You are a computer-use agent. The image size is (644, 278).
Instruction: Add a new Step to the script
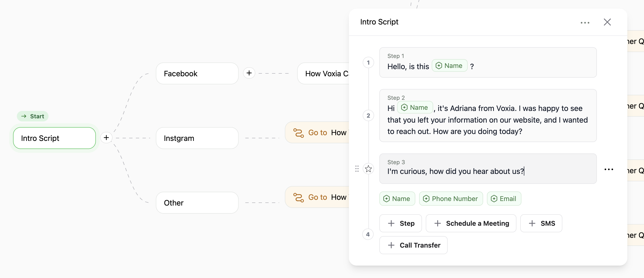pyautogui.click(x=401, y=223)
